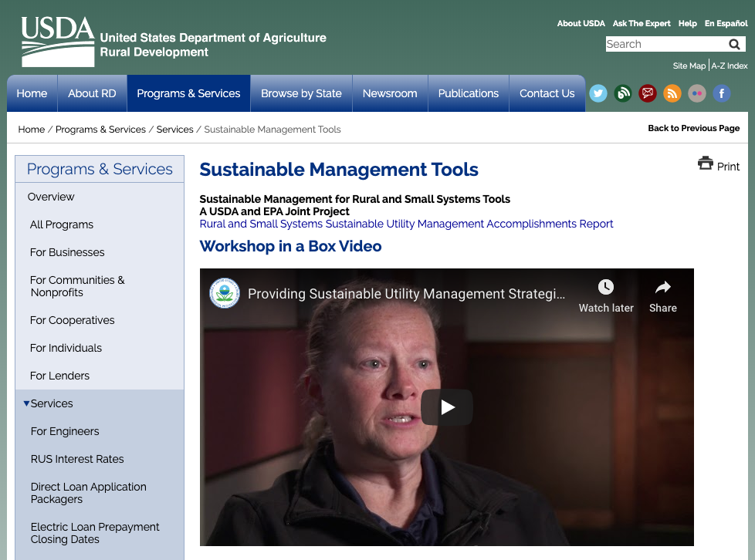Select For Cooperatives in the sidebar
Viewport: 755px width, 560px height.
73,320
